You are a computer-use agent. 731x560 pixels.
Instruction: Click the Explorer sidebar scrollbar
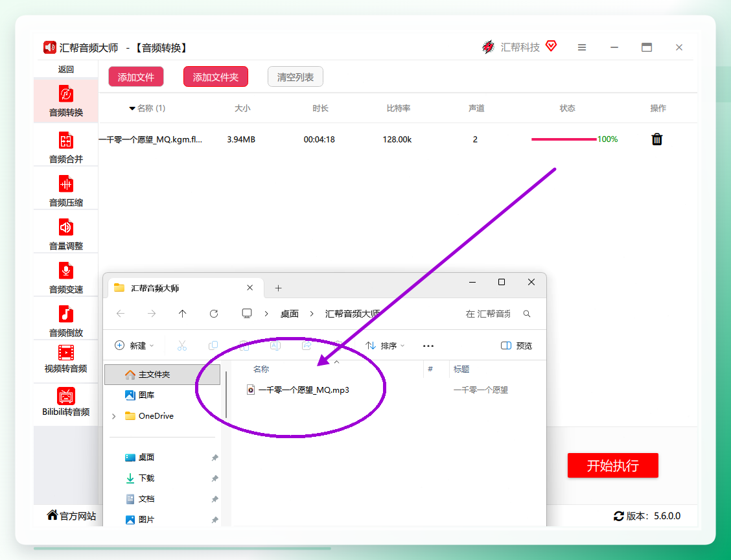[x=226, y=394]
